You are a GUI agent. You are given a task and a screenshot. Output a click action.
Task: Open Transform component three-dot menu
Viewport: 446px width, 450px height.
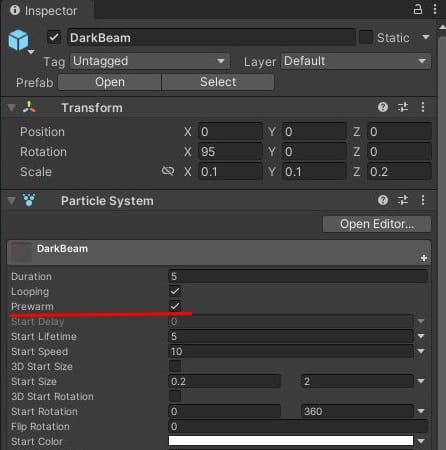tap(423, 107)
